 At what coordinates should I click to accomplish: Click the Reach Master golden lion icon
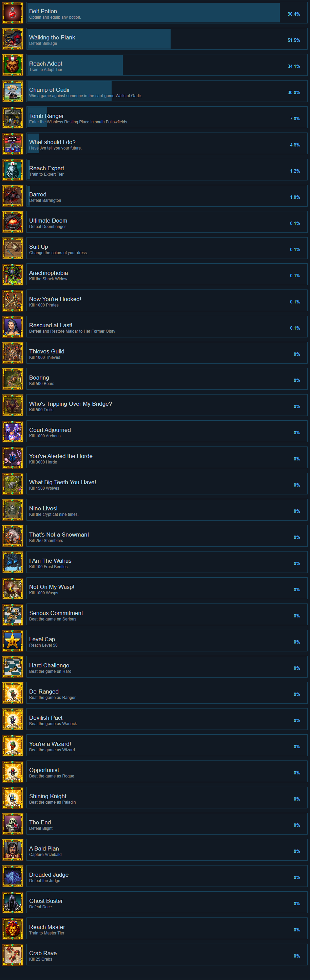pyautogui.click(x=13, y=929)
